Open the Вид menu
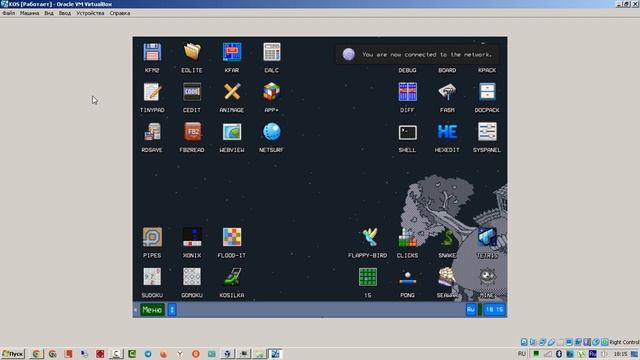 click(x=49, y=13)
